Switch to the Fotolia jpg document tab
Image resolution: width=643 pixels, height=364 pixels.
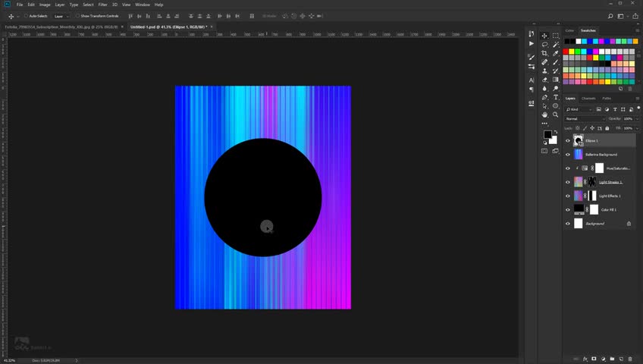(x=61, y=27)
